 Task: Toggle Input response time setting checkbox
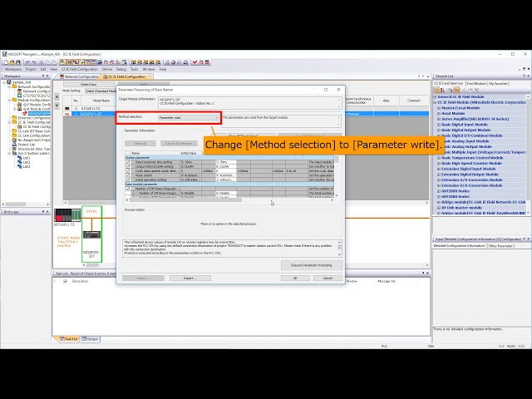pyautogui.click(x=128, y=162)
